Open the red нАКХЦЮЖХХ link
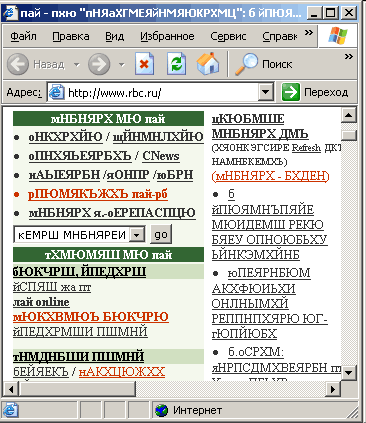The image size is (366, 423). (122, 372)
